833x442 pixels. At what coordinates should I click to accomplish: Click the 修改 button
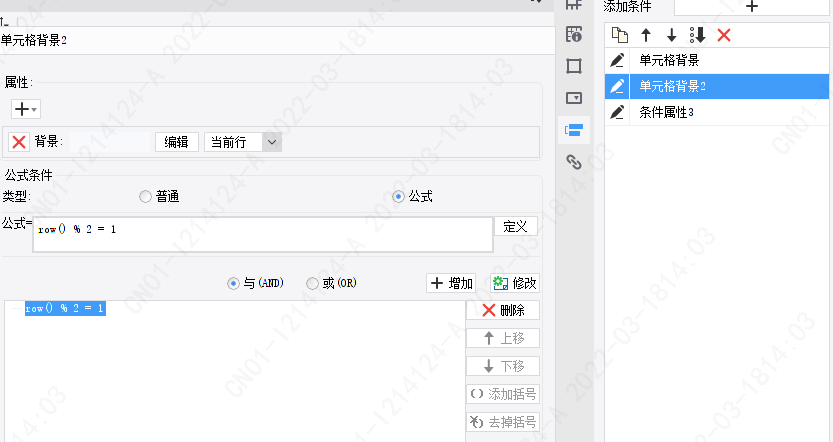pos(514,283)
